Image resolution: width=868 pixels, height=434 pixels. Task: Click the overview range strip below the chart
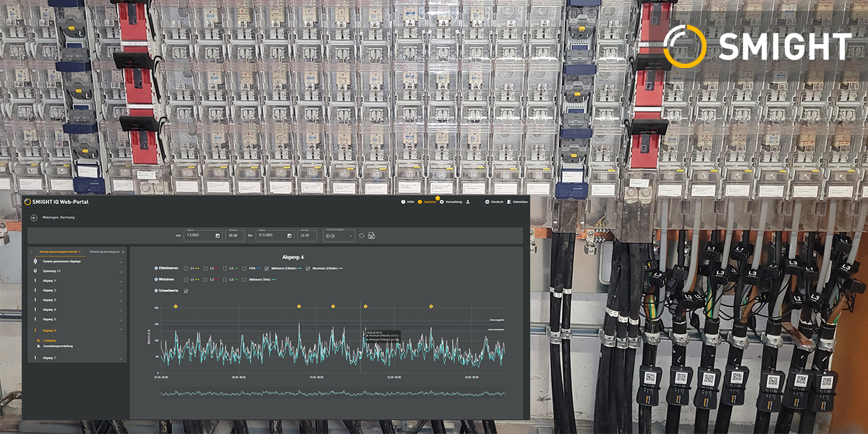tap(333, 393)
